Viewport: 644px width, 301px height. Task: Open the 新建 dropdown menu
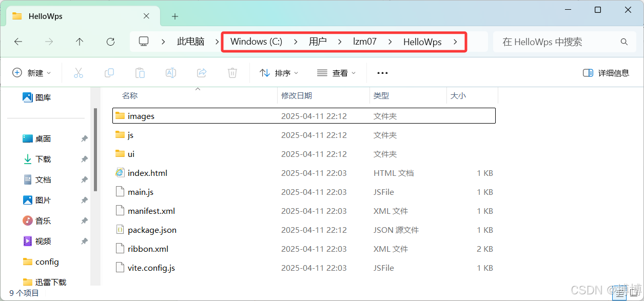32,73
